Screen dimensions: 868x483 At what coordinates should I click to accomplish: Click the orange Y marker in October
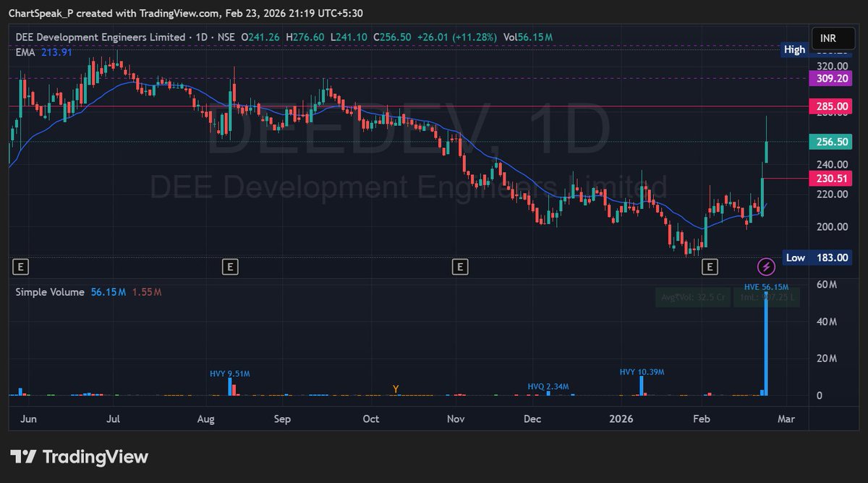click(396, 390)
